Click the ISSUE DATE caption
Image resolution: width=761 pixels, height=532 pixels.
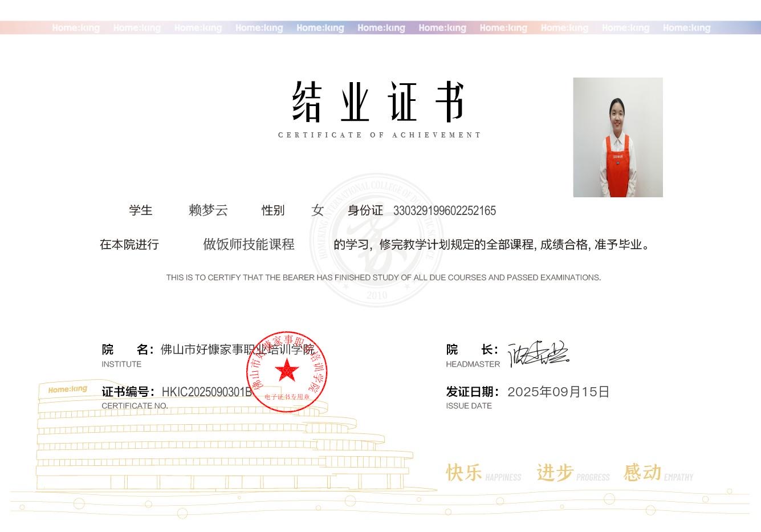[x=469, y=406]
